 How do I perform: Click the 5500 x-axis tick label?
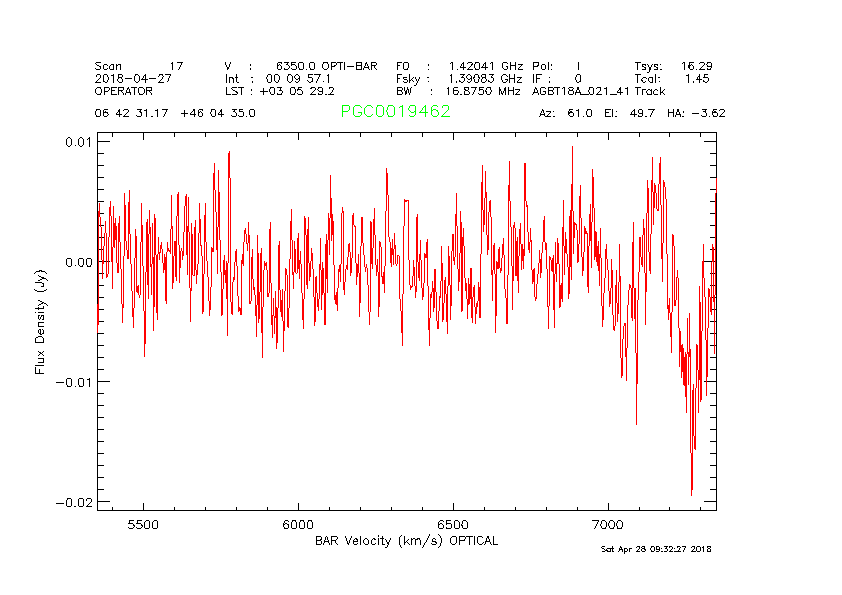144,525
